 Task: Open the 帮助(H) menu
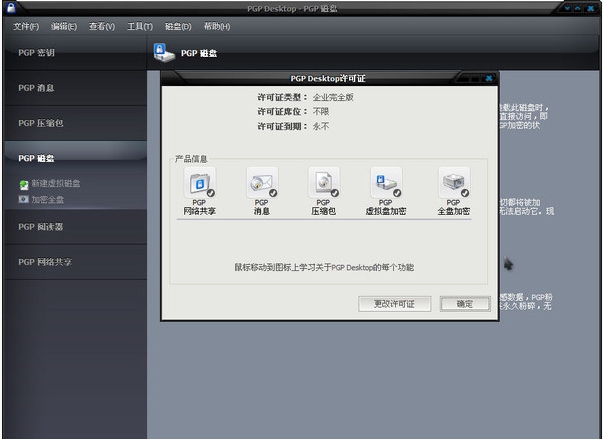(x=217, y=27)
